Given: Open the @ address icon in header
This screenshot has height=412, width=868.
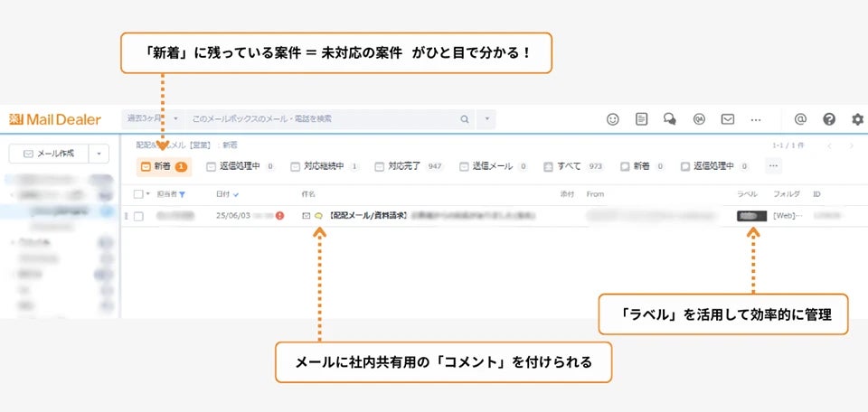Looking at the screenshot, I should pos(800,119).
